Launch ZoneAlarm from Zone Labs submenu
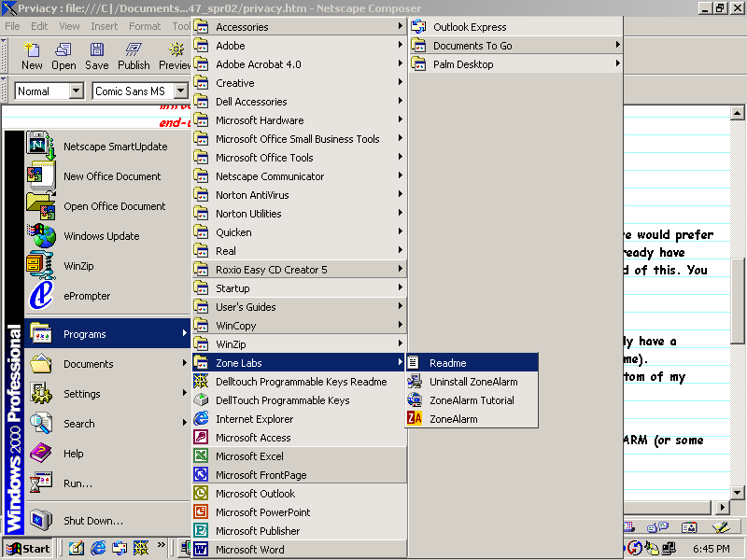The image size is (747, 560). (472, 419)
